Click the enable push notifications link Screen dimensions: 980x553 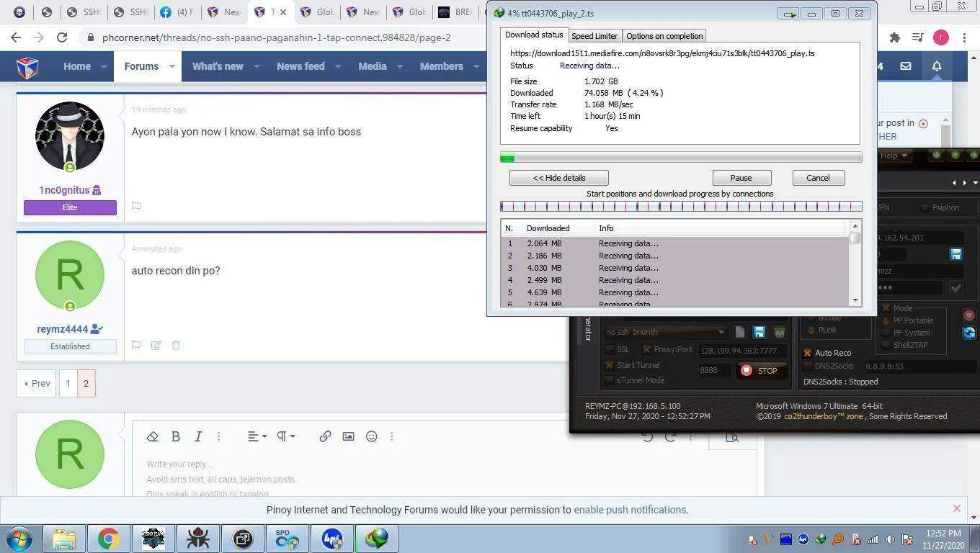[630, 510]
